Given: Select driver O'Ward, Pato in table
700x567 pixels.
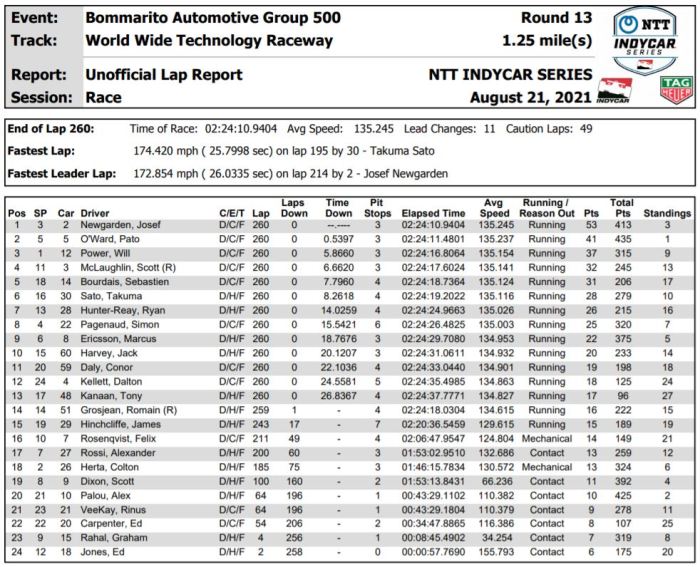Looking at the screenshot, I should [x=111, y=240].
